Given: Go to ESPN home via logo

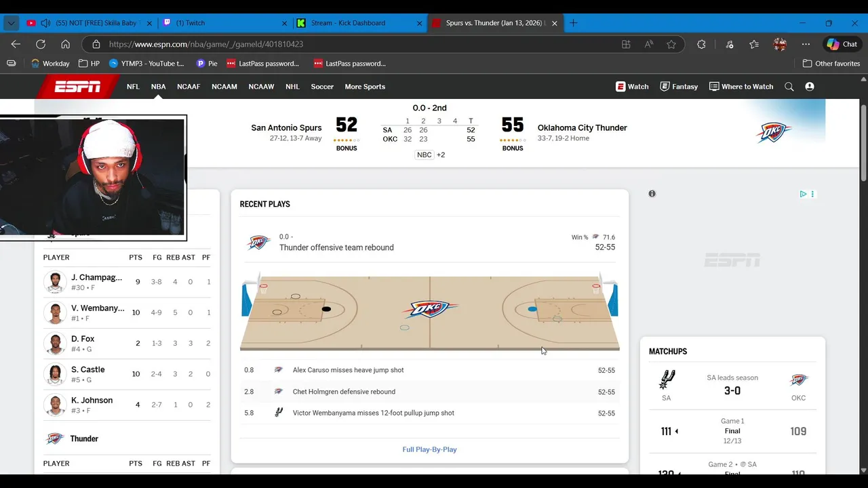Looking at the screenshot, I should (77, 87).
